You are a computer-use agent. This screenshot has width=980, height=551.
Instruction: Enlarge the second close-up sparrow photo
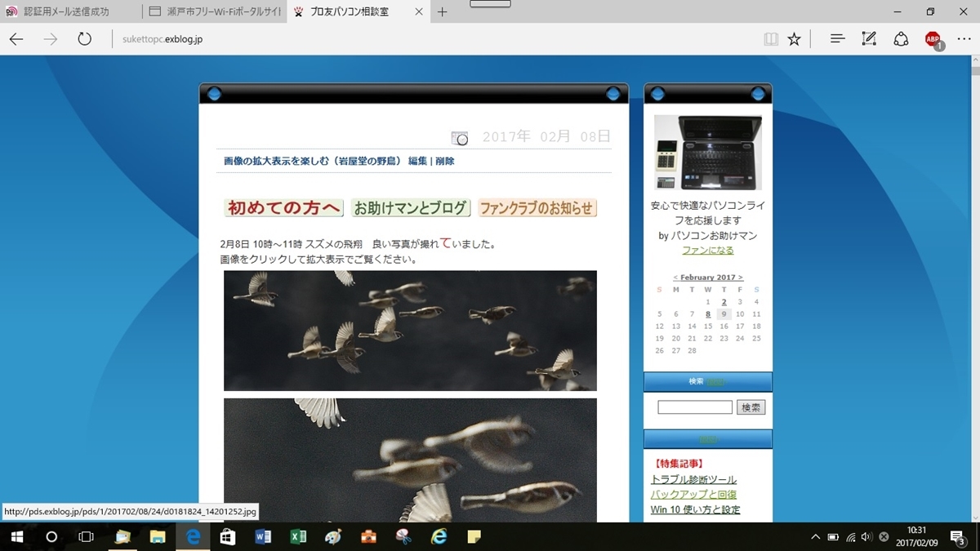click(410, 460)
